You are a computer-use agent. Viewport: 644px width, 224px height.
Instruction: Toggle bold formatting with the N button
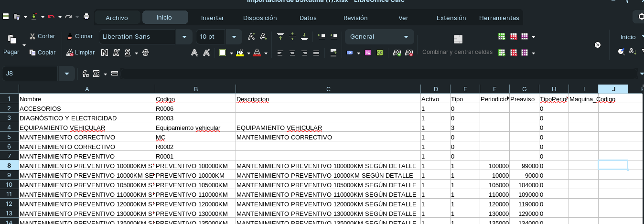(x=104, y=53)
